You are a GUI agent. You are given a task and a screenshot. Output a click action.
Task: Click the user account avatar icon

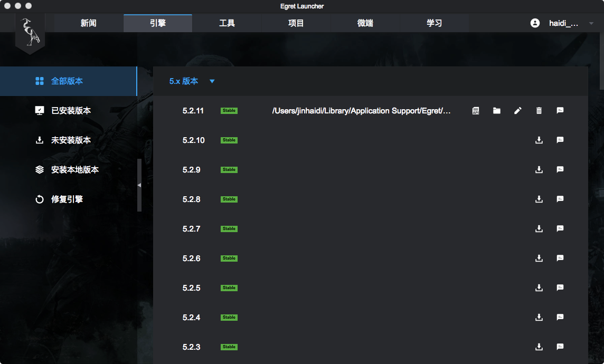535,23
